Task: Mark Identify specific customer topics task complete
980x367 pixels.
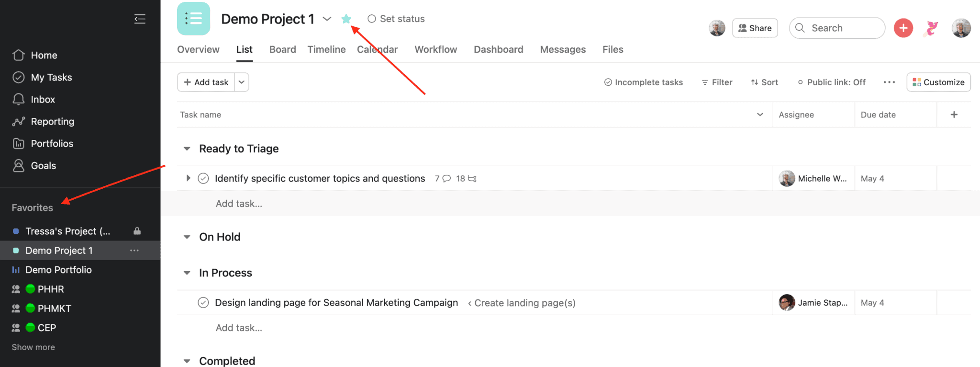Action: click(203, 178)
